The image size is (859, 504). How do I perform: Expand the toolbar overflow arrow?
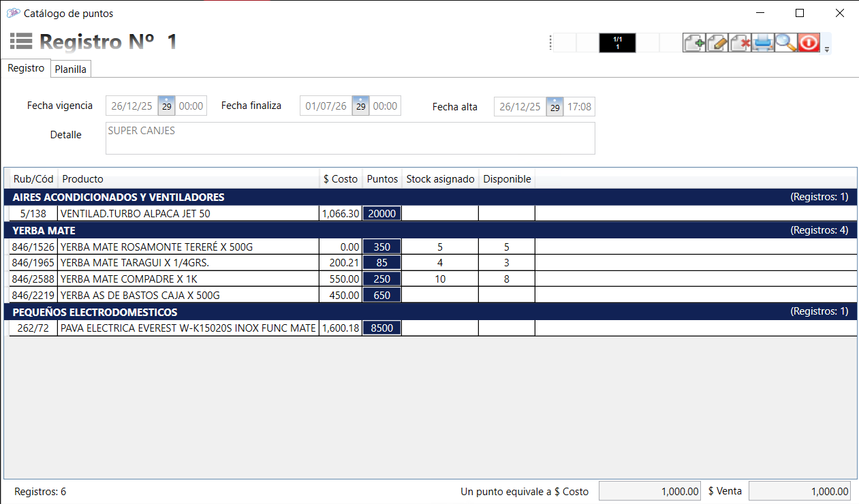tap(827, 50)
